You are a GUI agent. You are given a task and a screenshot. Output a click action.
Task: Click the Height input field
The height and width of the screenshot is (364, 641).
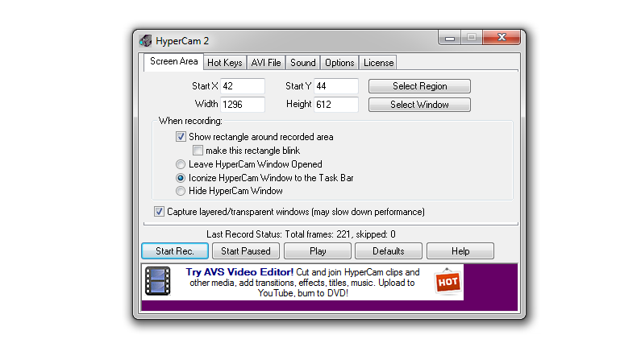(x=336, y=105)
